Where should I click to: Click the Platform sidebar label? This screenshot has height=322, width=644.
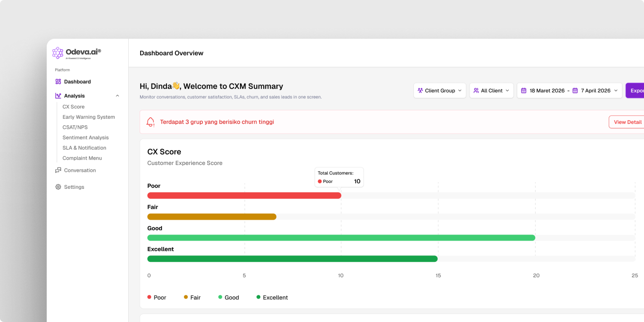pyautogui.click(x=63, y=70)
